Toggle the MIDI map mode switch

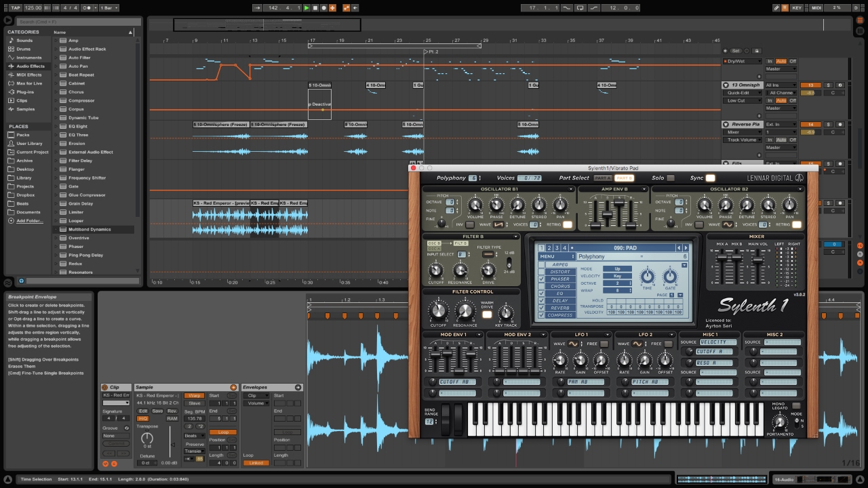[816, 7]
